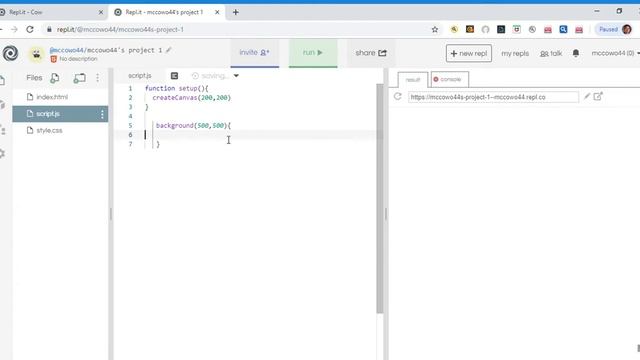Open the talk link
Image resolution: width=640 pixels, height=360 pixels.
click(551, 53)
